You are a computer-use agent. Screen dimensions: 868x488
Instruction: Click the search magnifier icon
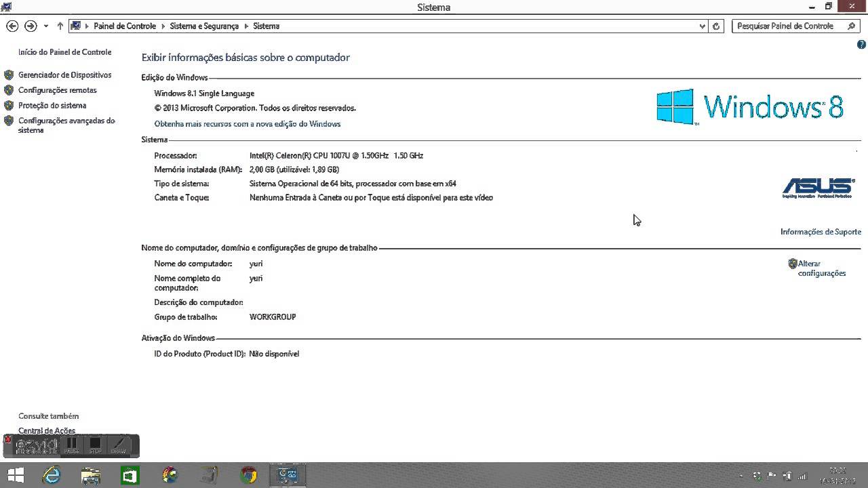852,26
